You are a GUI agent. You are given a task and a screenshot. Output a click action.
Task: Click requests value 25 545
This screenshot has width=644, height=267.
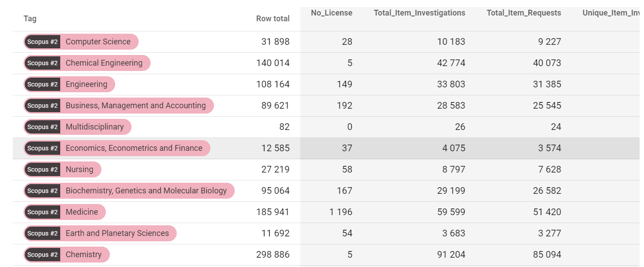pyautogui.click(x=547, y=106)
